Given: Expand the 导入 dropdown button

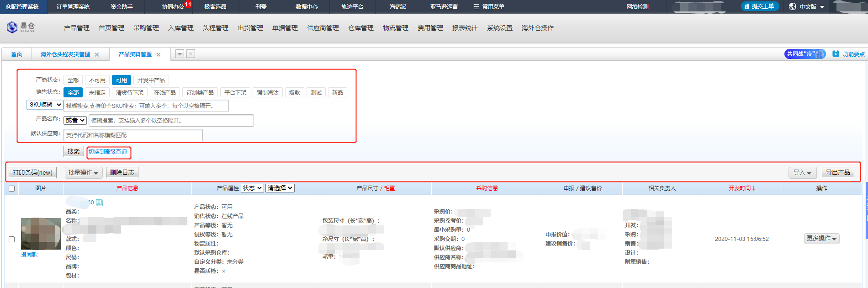Looking at the screenshot, I should 802,172.
